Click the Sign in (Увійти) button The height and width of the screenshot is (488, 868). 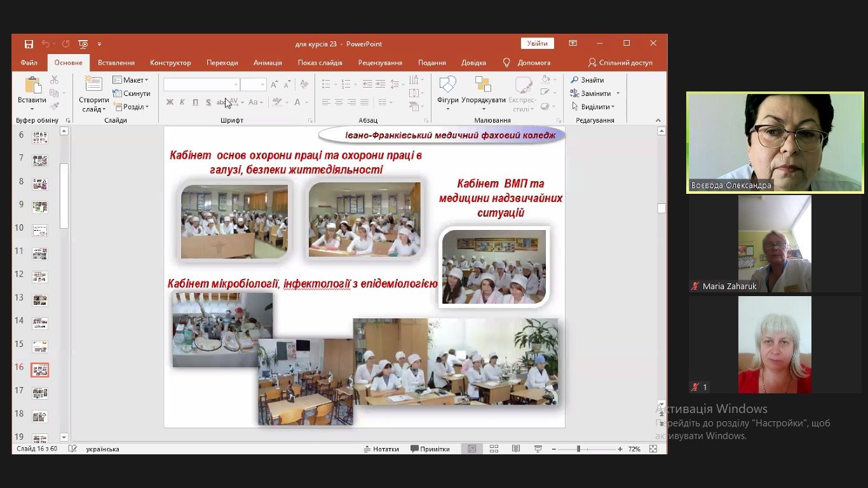(x=537, y=44)
